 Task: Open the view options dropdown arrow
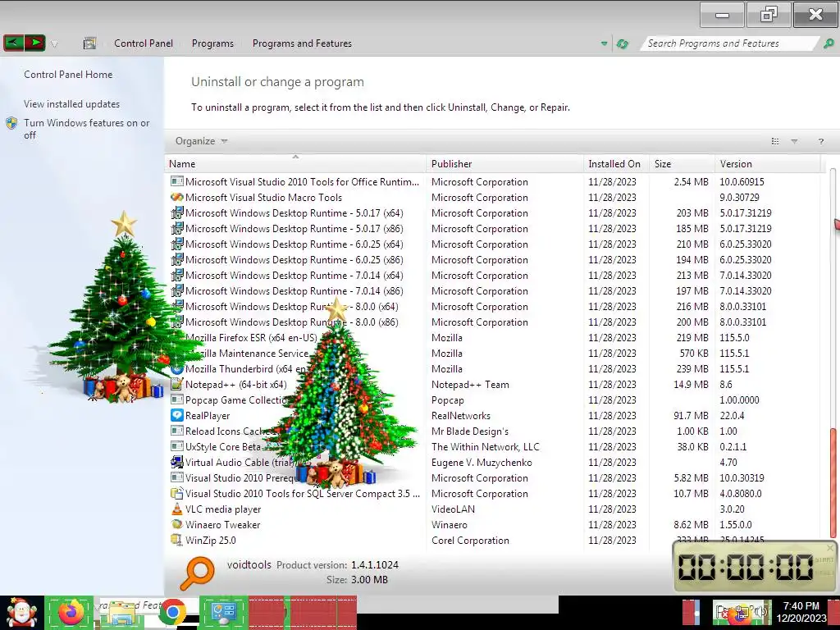(794, 141)
